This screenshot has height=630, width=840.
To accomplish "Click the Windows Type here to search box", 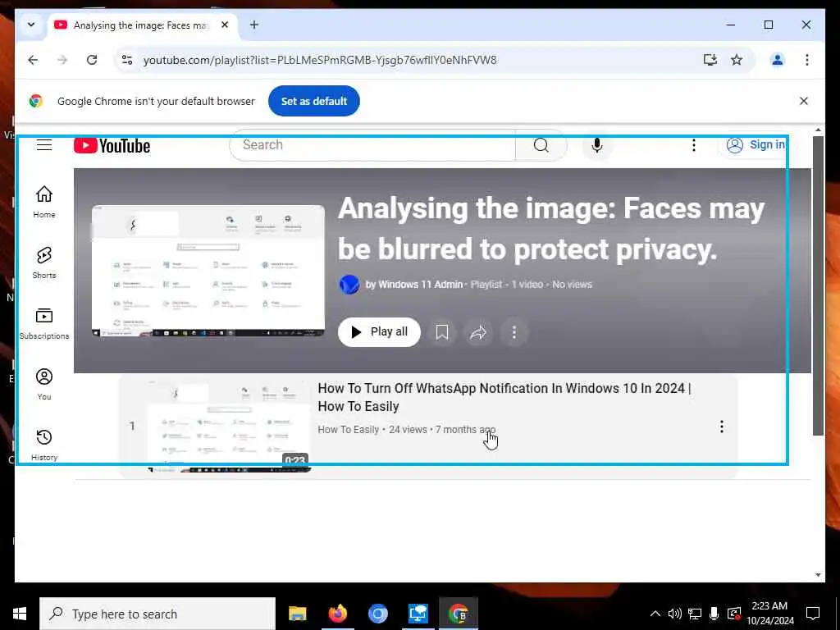I will [x=157, y=614].
